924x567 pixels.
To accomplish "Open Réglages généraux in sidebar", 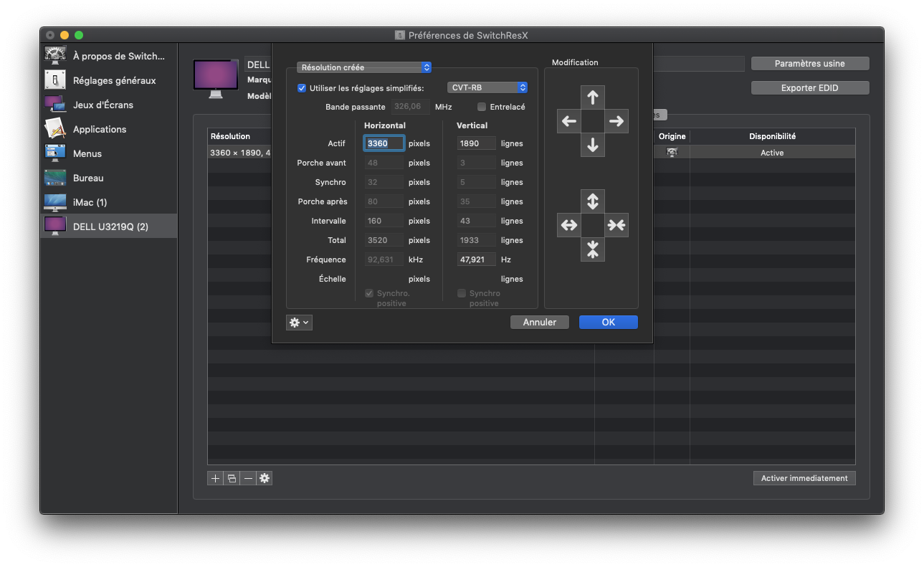I will click(108, 80).
